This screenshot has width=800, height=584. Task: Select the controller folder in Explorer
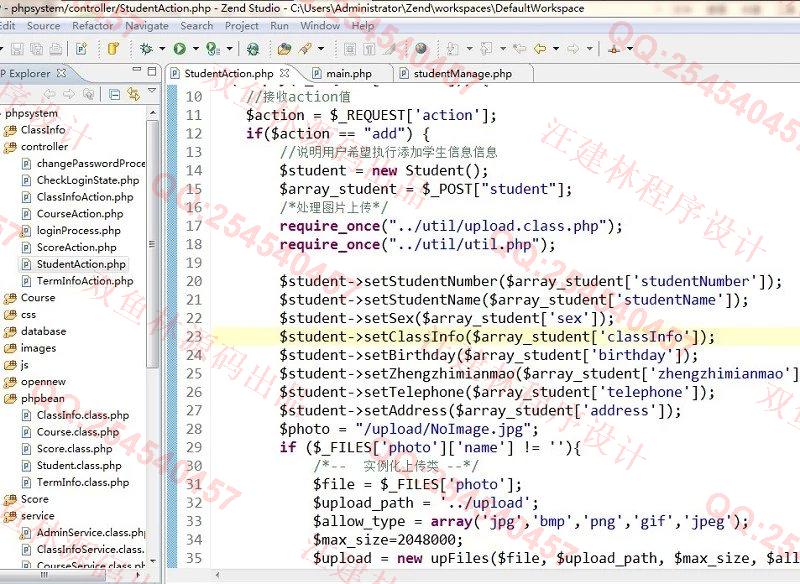44,147
